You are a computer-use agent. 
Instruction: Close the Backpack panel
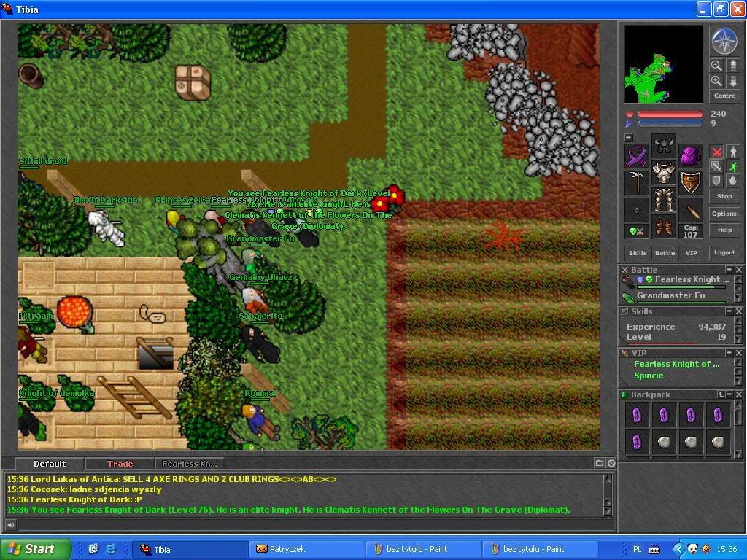[738, 394]
